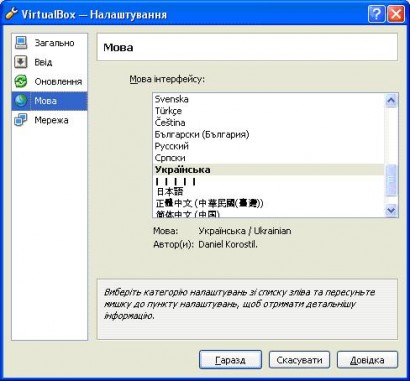410x381 pixels.
Task: Click the Загально monitor icon
Action: coord(21,43)
